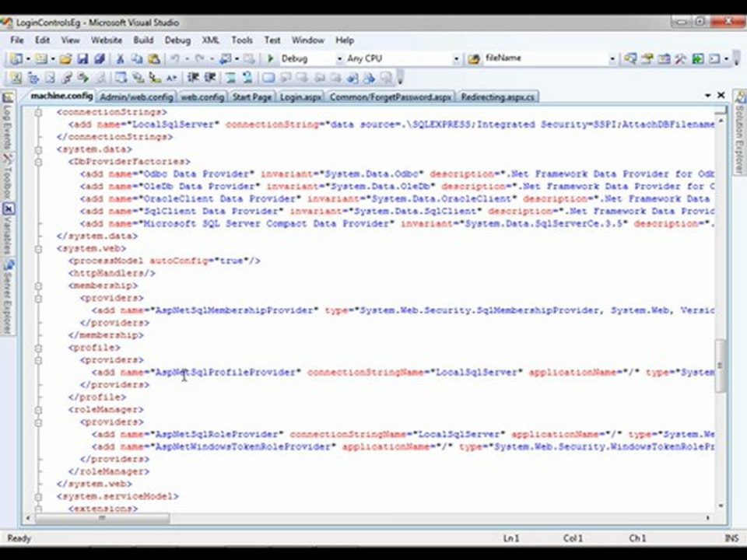The height and width of the screenshot is (560, 747).
Task: Click the Copy icon in the toolbar
Action: click(x=137, y=58)
